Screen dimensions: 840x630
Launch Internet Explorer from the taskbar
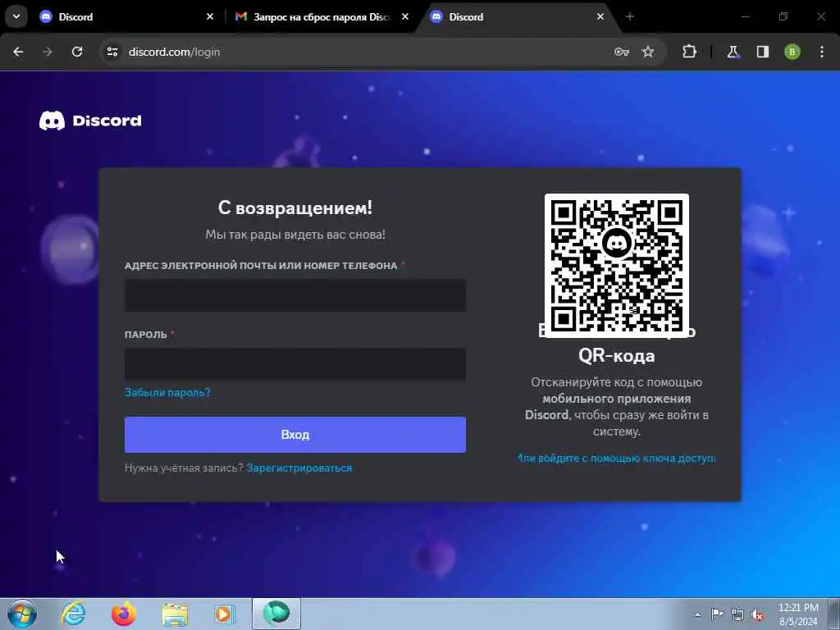pos(73,614)
